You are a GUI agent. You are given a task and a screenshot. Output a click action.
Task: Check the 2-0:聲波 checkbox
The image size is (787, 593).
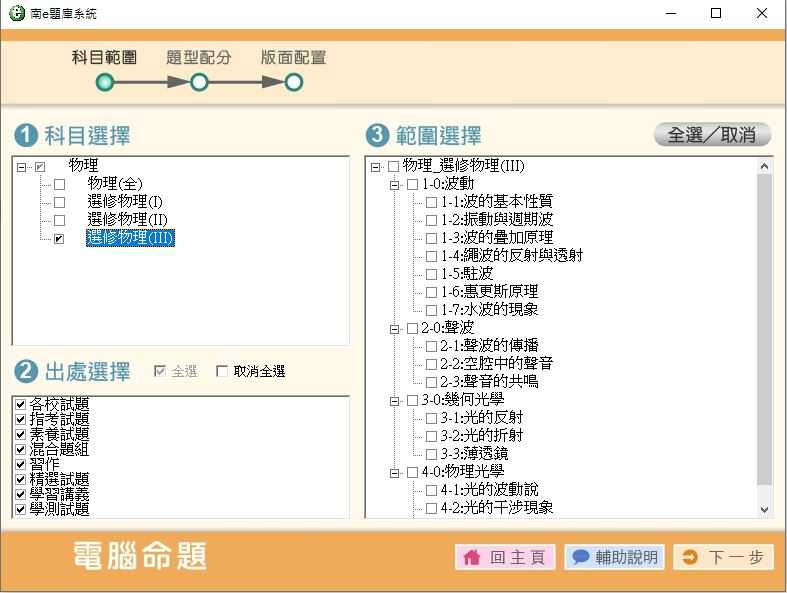click(x=412, y=328)
